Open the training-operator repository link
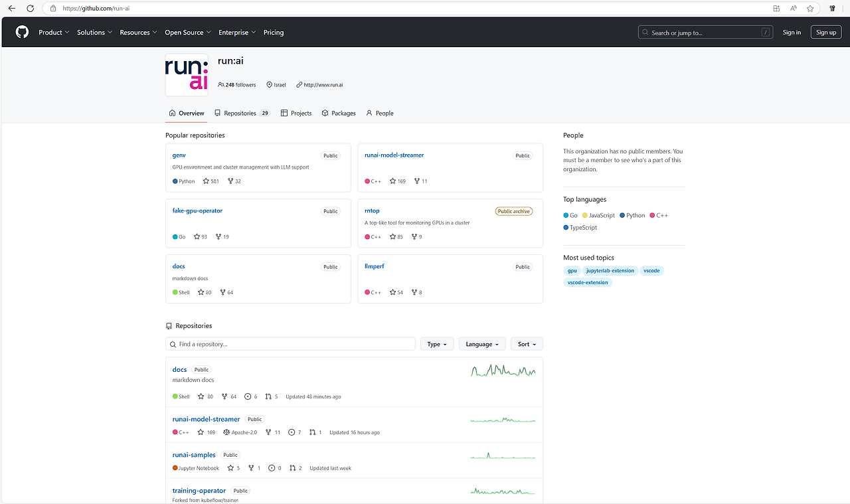The width and height of the screenshot is (850, 504). coord(199,491)
